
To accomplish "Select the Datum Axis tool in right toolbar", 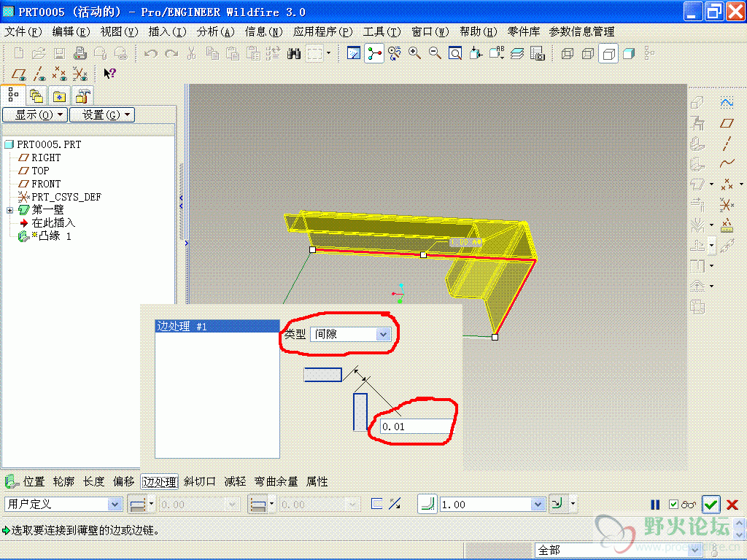I will [727, 144].
